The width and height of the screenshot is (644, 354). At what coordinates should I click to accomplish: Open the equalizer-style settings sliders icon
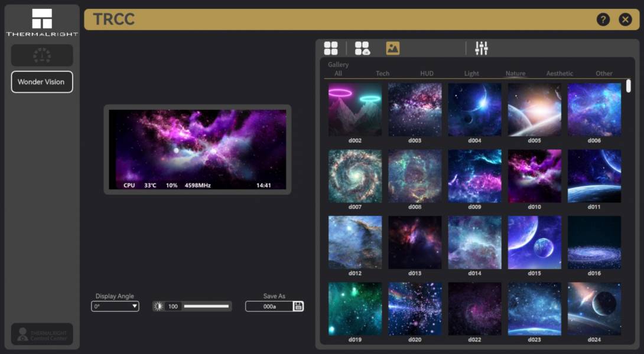[482, 48]
